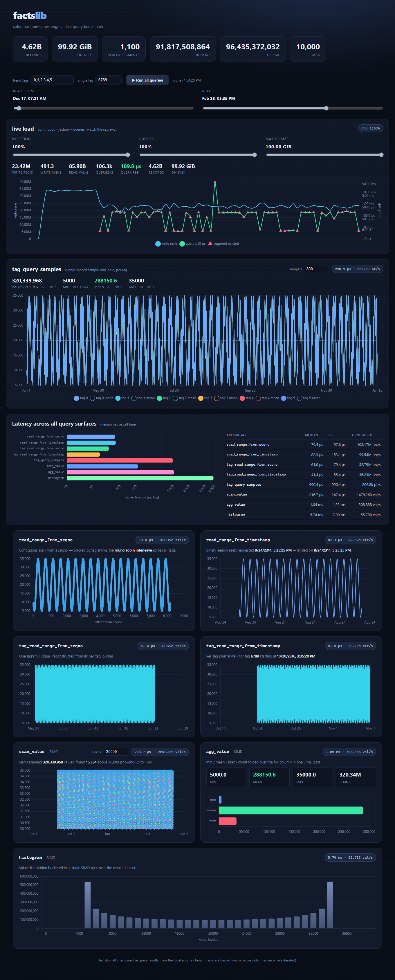Click the 1,100 SEALED SEGMENTS card
395x980 pixels.
[124, 49]
